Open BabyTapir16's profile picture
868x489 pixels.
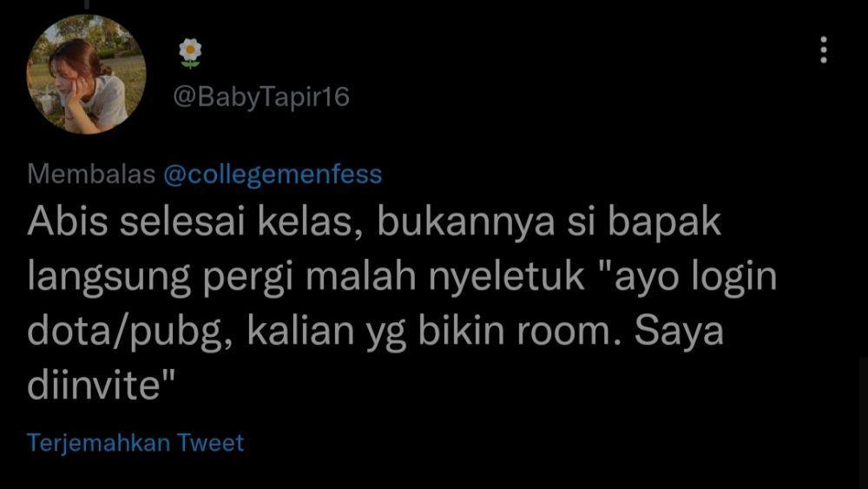point(86,74)
